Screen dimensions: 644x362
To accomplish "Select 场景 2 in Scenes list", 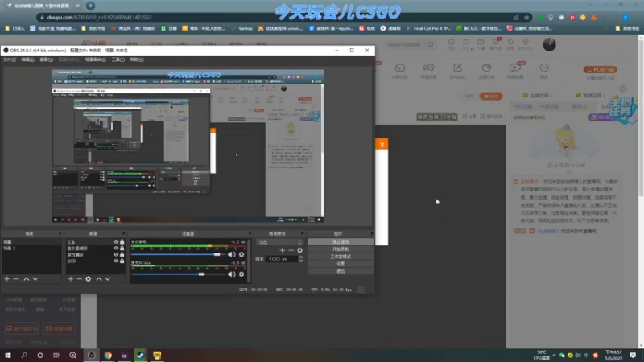I will coord(31,249).
